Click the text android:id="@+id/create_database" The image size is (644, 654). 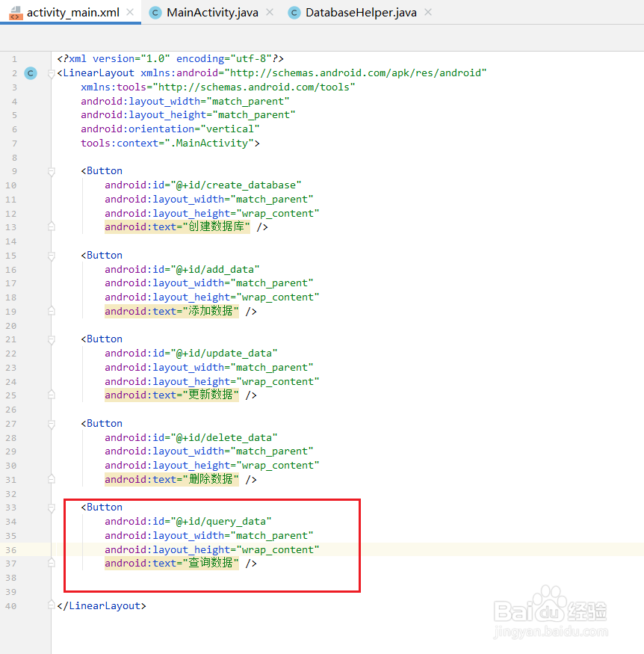click(202, 185)
